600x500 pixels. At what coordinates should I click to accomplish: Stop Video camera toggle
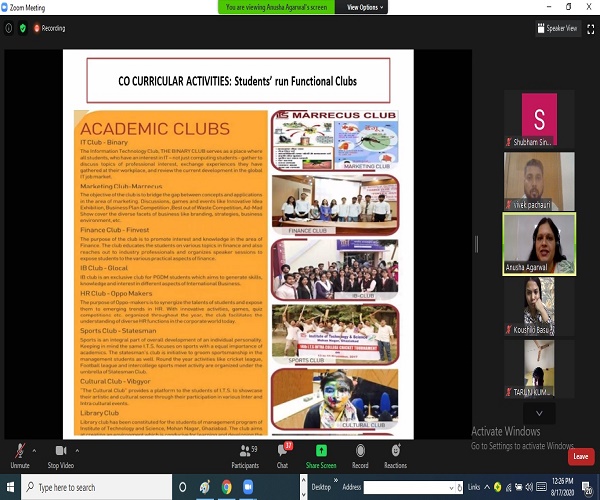(61, 456)
